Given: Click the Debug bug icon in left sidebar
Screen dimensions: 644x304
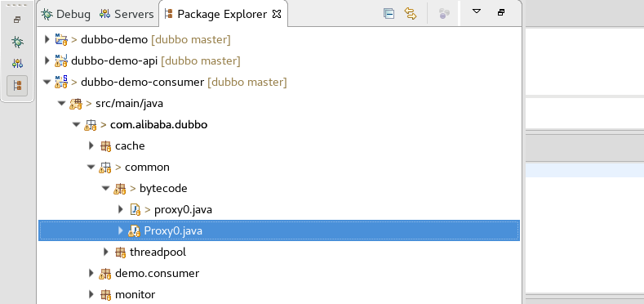Looking at the screenshot, I should tap(17, 42).
